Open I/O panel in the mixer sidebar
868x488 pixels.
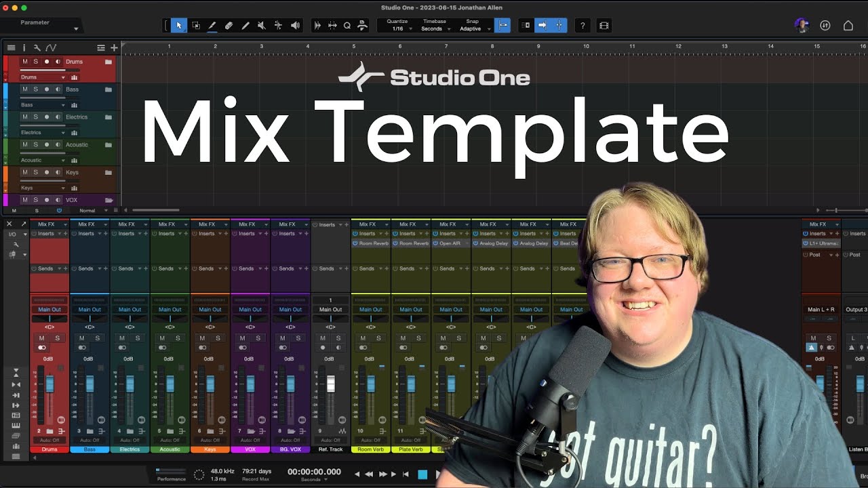[13, 234]
